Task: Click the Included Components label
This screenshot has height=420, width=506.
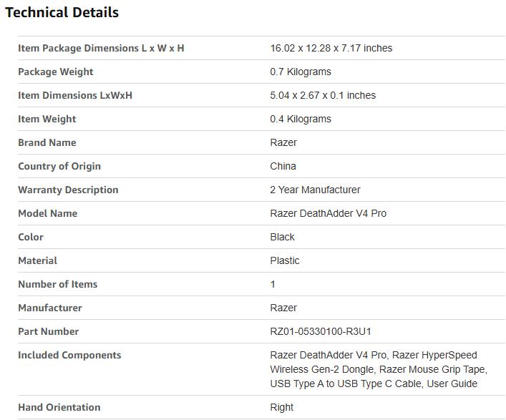Action: click(69, 355)
